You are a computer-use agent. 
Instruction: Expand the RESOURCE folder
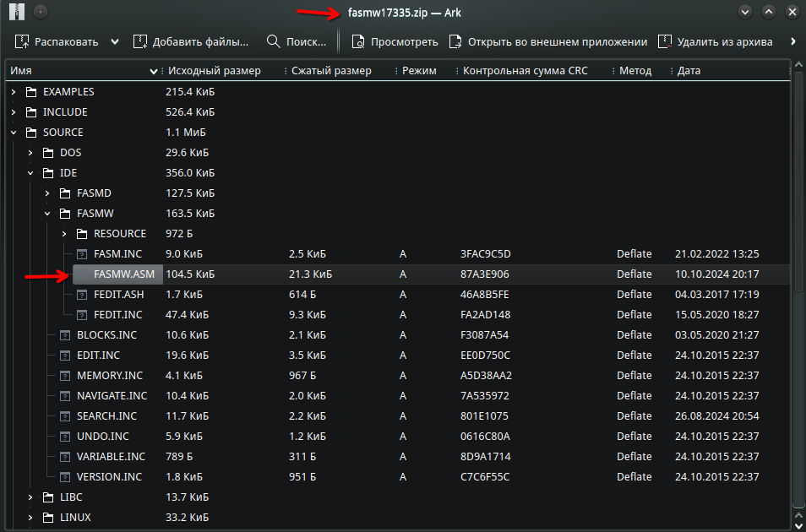pyautogui.click(x=64, y=233)
